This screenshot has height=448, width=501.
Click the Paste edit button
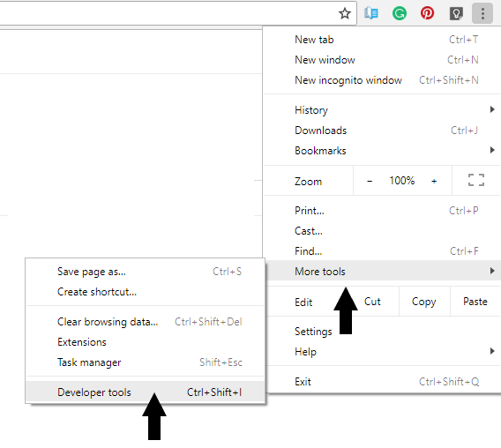pos(475,302)
